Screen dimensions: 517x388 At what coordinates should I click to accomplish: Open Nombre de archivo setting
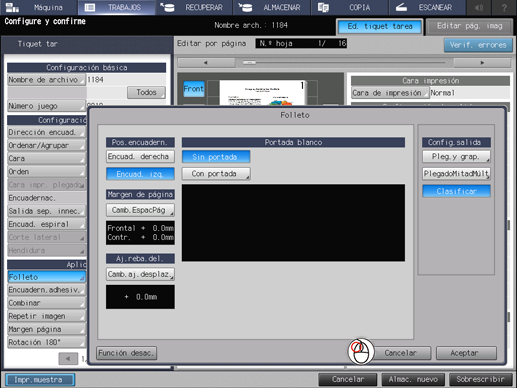point(46,80)
